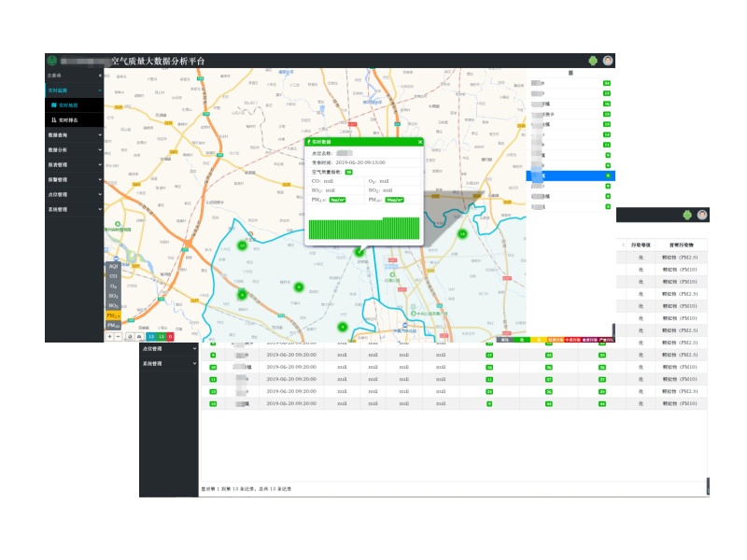The height and width of the screenshot is (560, 747).
Task: Expand the 报表管理 menu section
Action: coord(74,164)
